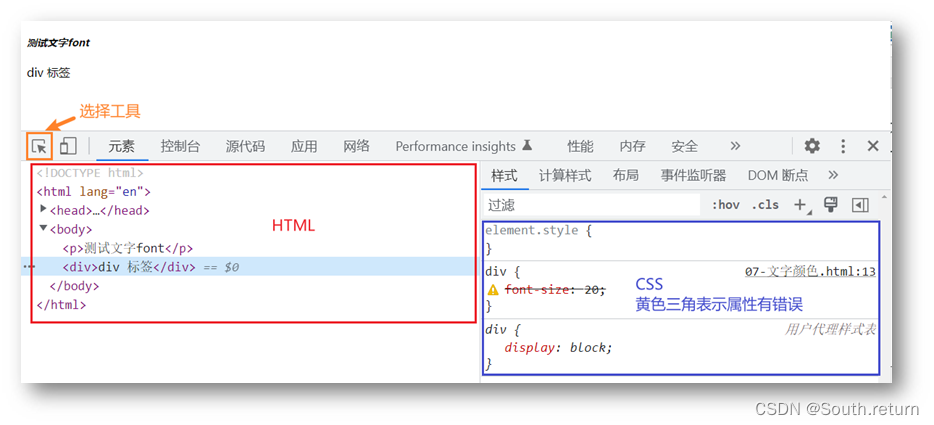This screenshot has width=934, height=425.
Task: Toggle the :hov element state panel
Action: (726, 205)
